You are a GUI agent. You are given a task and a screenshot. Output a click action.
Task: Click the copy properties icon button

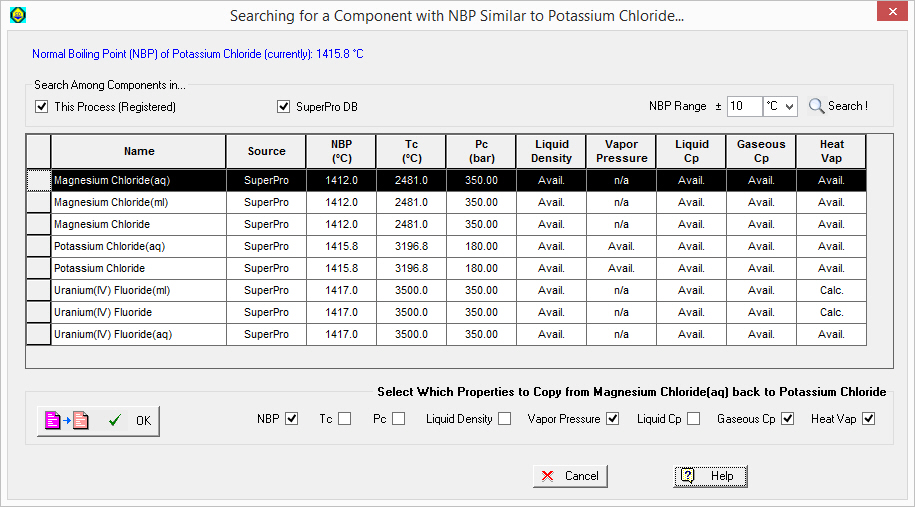(67, 421)
